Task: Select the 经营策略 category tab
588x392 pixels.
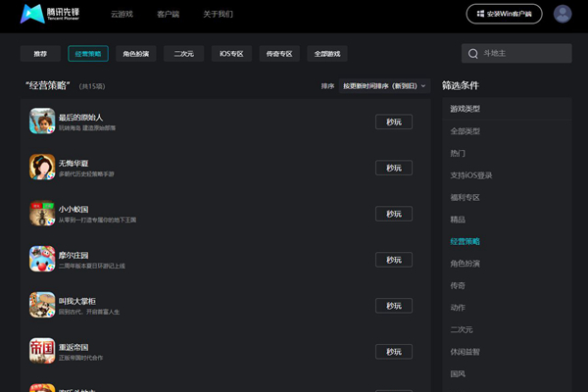Action: tap(88, 54)
